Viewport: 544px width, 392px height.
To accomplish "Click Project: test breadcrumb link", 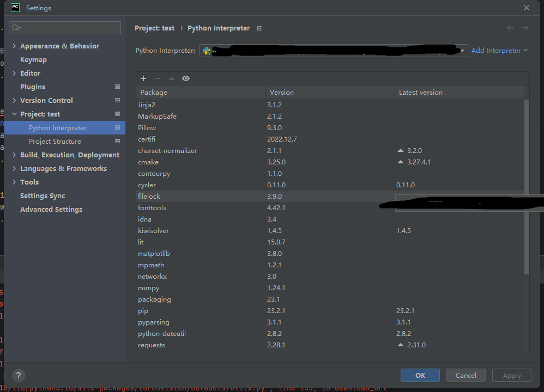I will tap(154, 28).
